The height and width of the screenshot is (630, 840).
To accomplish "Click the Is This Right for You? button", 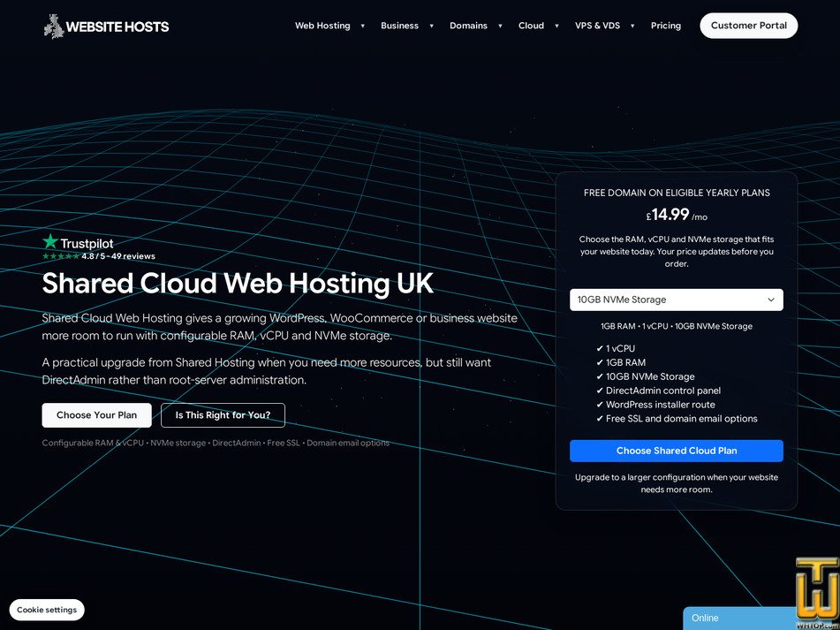I will point(223,415).
